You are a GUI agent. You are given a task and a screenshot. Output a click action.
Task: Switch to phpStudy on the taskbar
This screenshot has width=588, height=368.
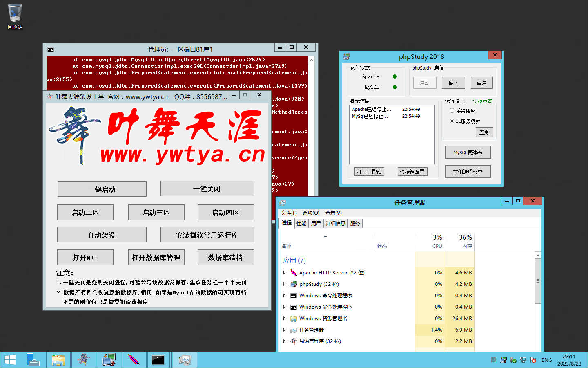[x=109, y=360]
